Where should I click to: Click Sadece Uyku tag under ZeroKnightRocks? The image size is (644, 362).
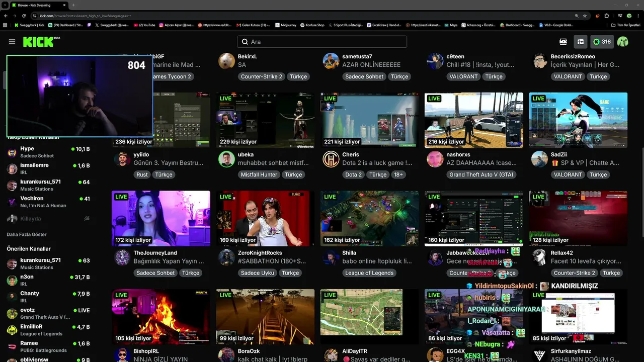[x=257, y=273]
